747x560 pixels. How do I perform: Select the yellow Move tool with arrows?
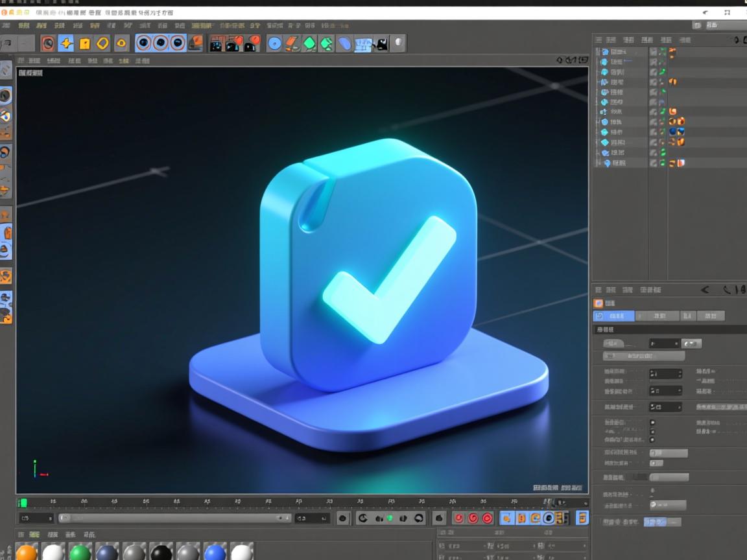point(66,43)
